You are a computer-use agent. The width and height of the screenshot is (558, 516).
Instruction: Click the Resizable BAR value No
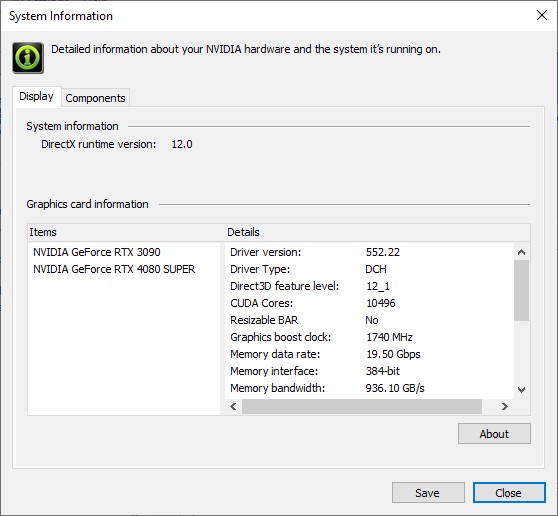click(x=372, y=320)
